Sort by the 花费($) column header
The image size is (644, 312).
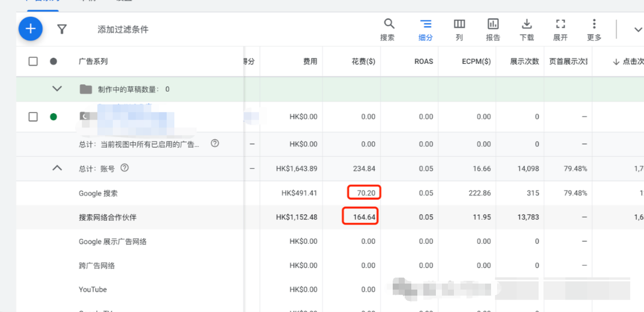click(361, 62)
